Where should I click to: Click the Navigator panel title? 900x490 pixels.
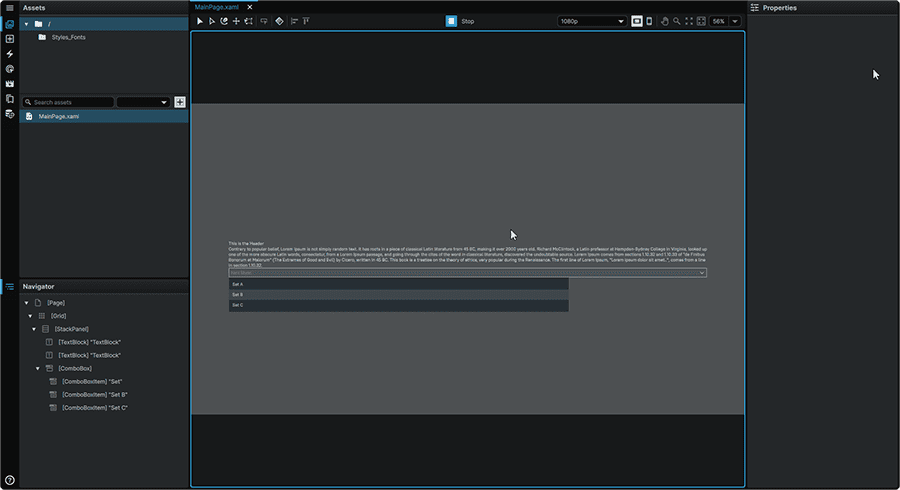pos(38,287)
